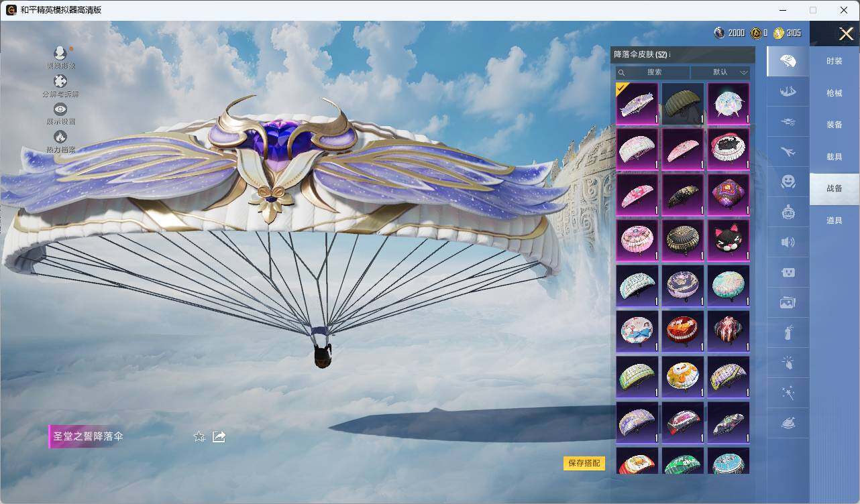Select the blue bow parachute thumbnail

pyautogui.click(x=637, y=332)
